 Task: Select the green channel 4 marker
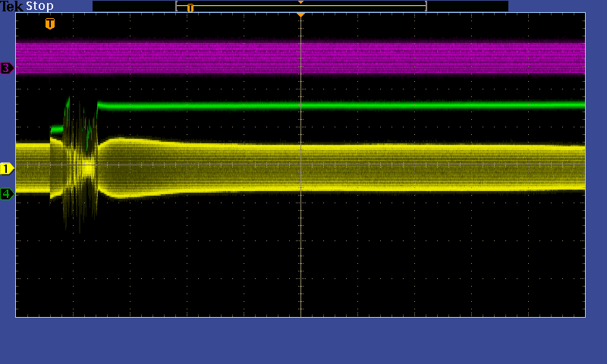tap(7, 193)
